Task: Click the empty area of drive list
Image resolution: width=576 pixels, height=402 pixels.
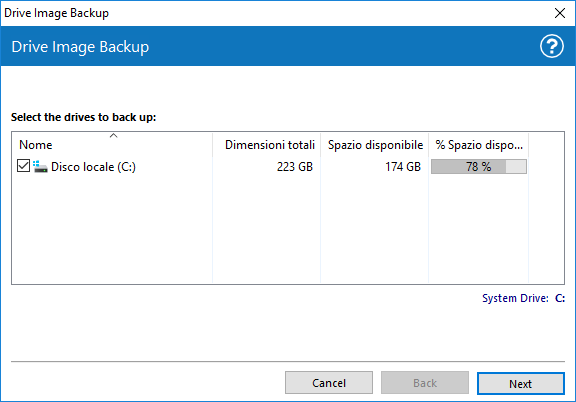Action: (288, 228)
